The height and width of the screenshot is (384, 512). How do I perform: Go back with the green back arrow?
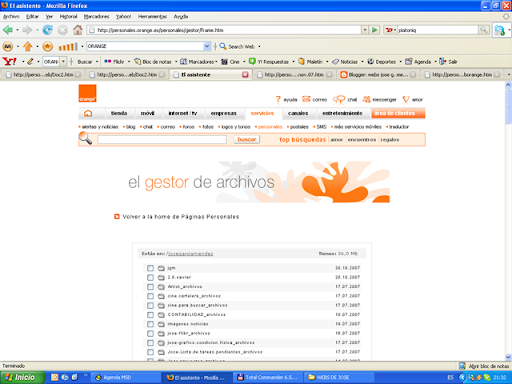click(8, 30)
